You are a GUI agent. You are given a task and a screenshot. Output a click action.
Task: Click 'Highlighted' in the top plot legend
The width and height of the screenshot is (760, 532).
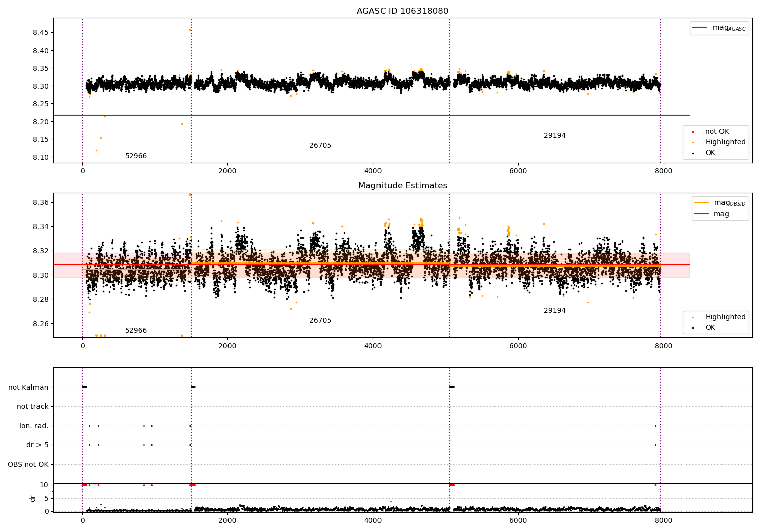pos(726,142)
